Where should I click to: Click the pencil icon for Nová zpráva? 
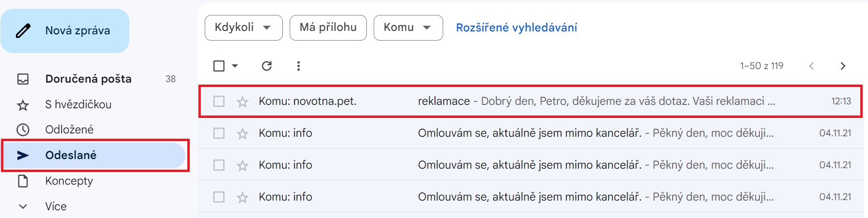tap(23, 31)
